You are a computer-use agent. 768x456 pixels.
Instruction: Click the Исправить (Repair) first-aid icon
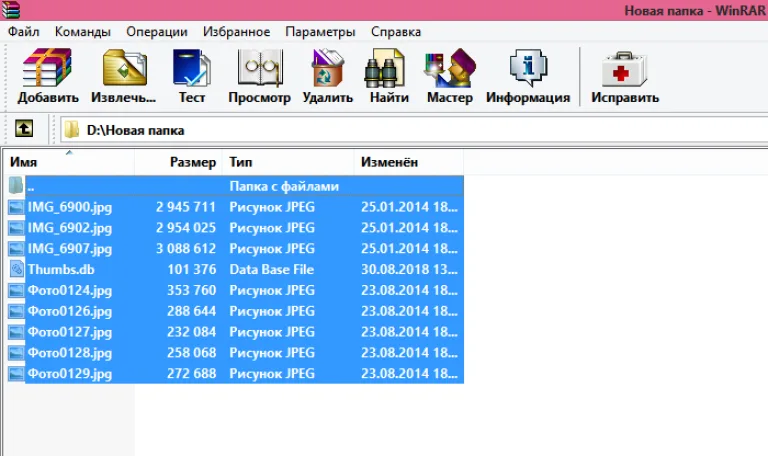coord(624,69)
